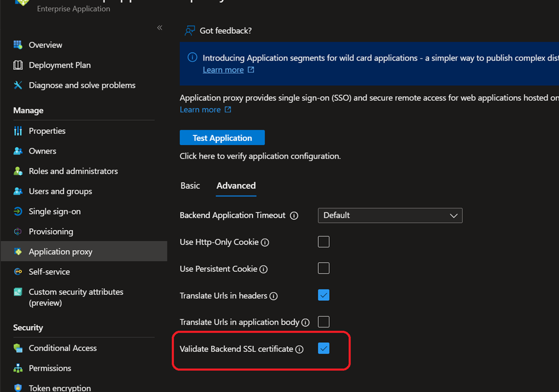
Task: Click the Overview icon in sidebar
Action: (18, 45)
